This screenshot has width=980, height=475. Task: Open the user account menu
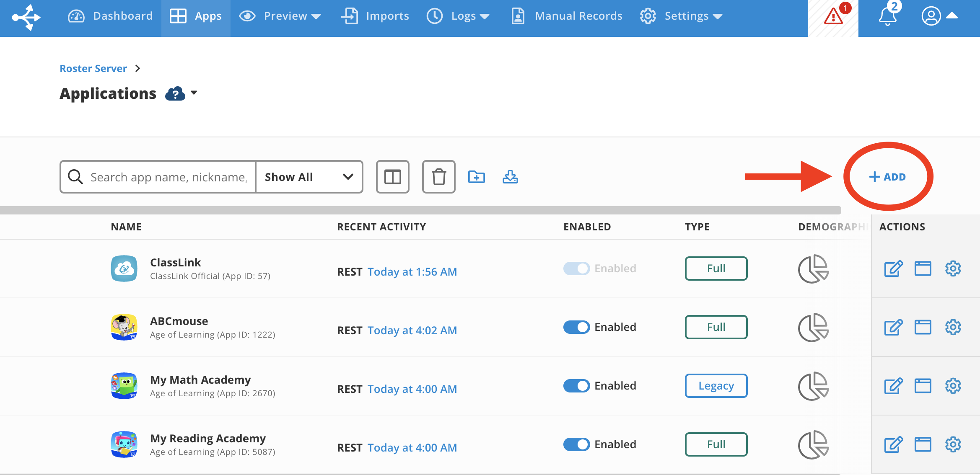coord(940,16)
